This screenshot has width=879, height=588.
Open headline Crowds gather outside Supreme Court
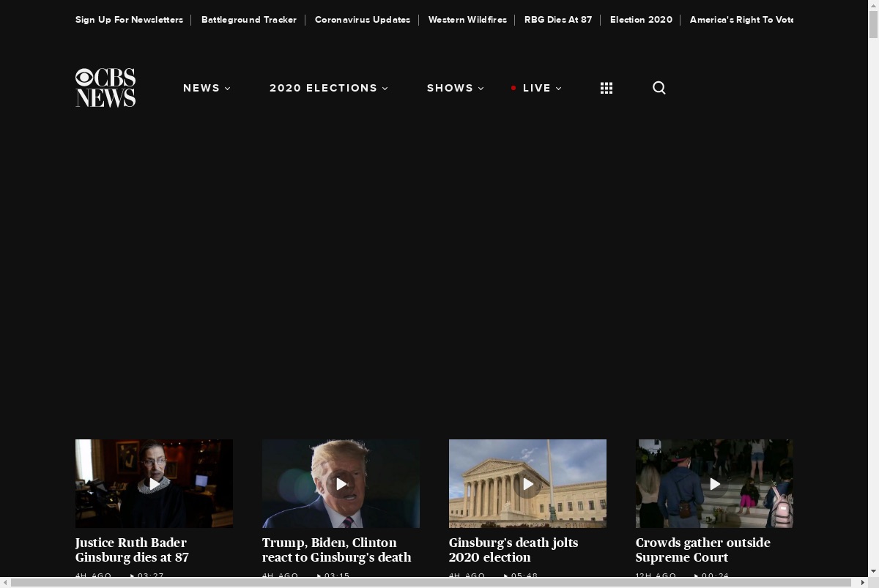click(x=703, y=550)
